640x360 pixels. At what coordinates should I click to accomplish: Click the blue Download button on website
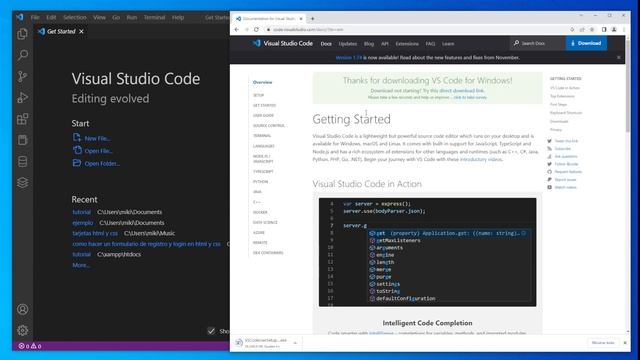[586, 43]
